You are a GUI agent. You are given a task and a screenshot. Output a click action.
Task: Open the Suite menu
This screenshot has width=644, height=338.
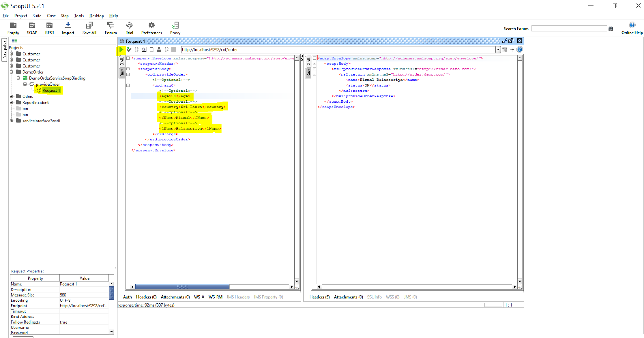[x=37, y=16]
